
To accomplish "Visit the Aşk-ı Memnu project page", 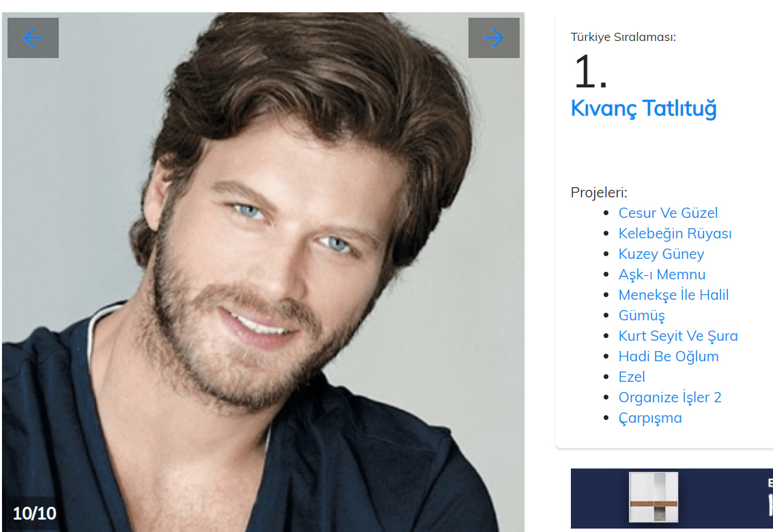I will click(x=662, y=274).
